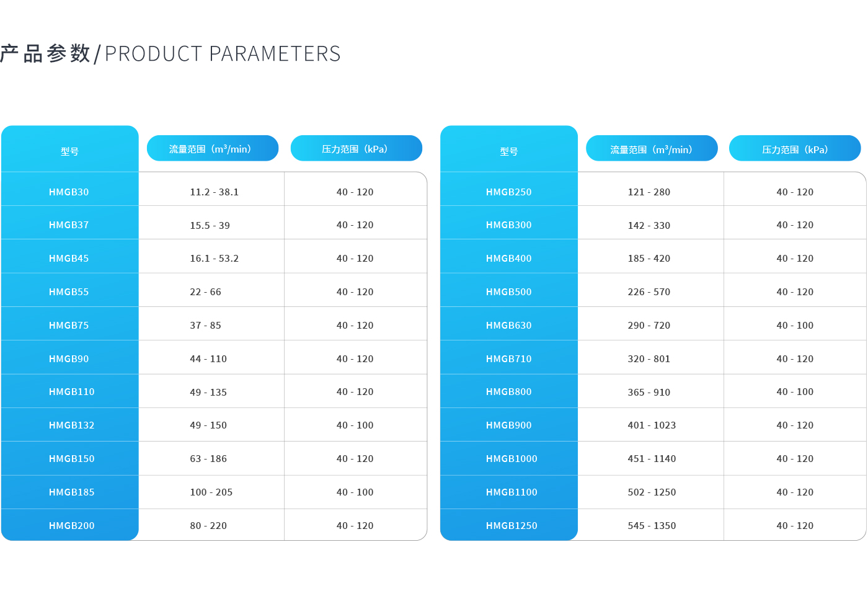Screen dimensions: 868x591
Task: Click flow range 100 - 205 cell
Action: 211,492
